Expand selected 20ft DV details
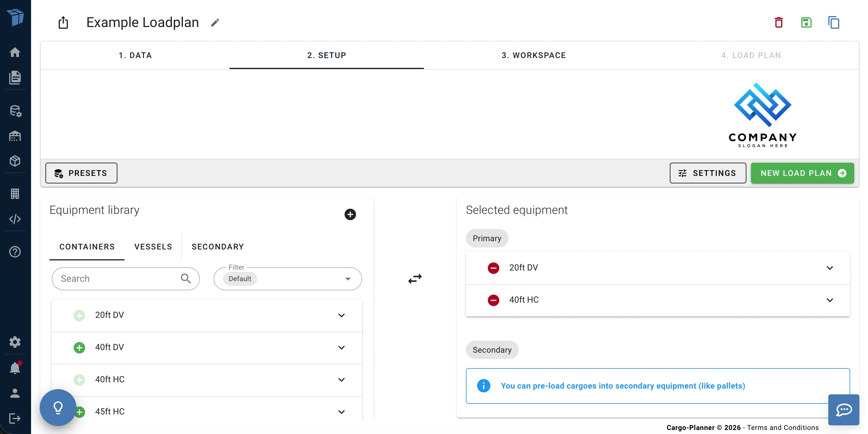Screen dimensions: 868x434 829,268
